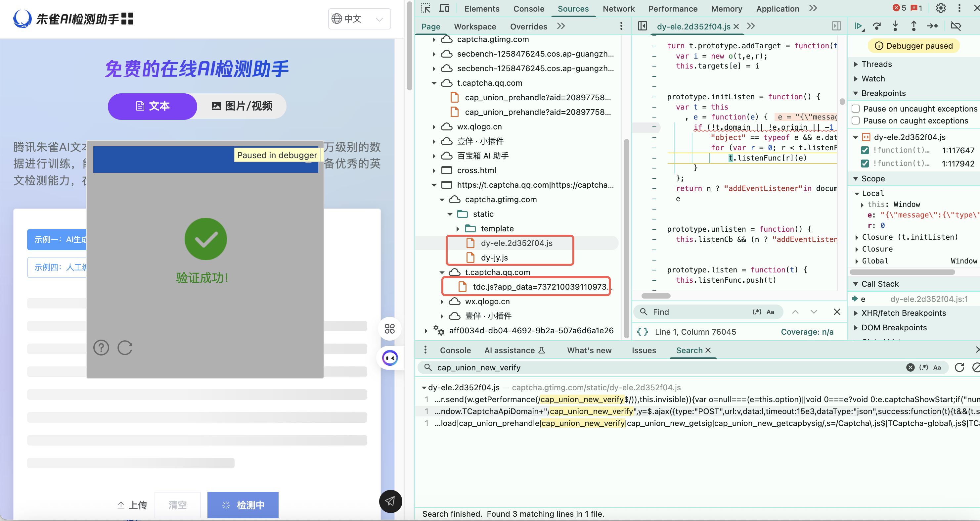Screen dimensions: 980x521
Task: Enable Pause on uncaught exceptions
Action: (856, 109)
